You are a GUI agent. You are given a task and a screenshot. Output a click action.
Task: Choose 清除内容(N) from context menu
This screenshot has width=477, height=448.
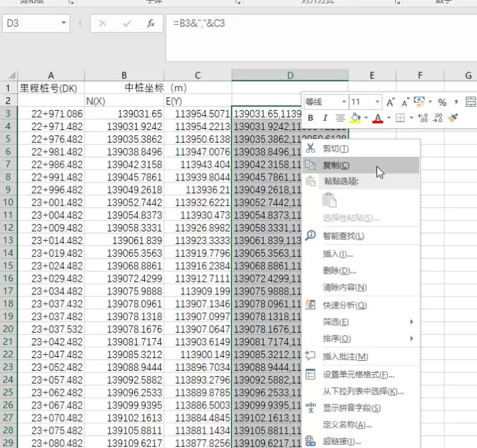coord(361,287)
